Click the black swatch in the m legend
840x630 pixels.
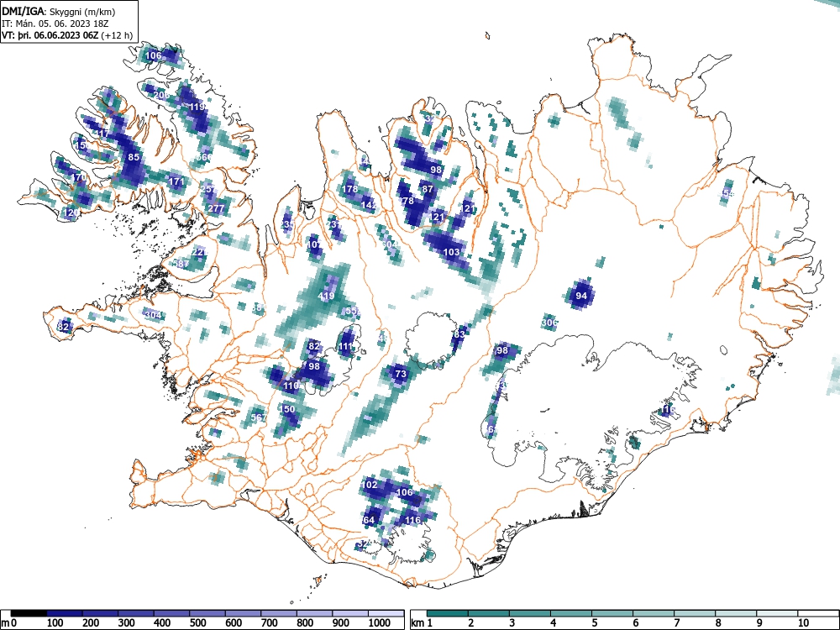coord(29,613)
